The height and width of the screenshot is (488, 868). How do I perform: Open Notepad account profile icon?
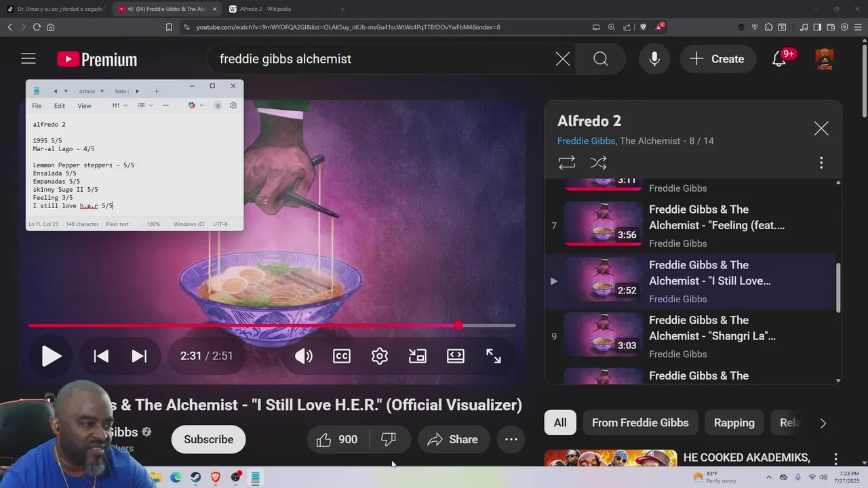click(218, 106)
